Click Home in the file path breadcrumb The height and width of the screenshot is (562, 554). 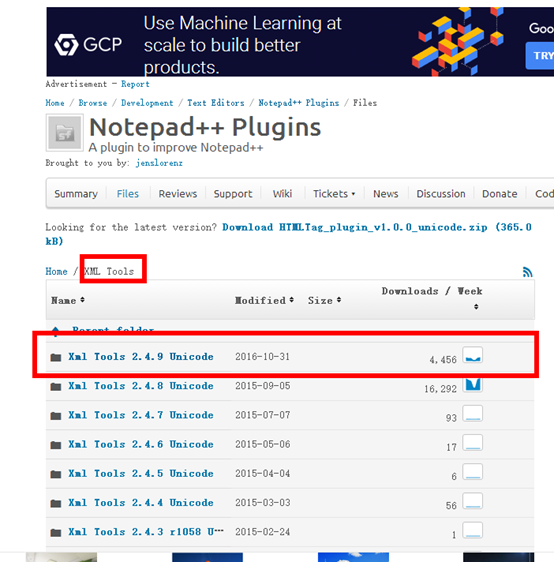click(x=56, y=271)
